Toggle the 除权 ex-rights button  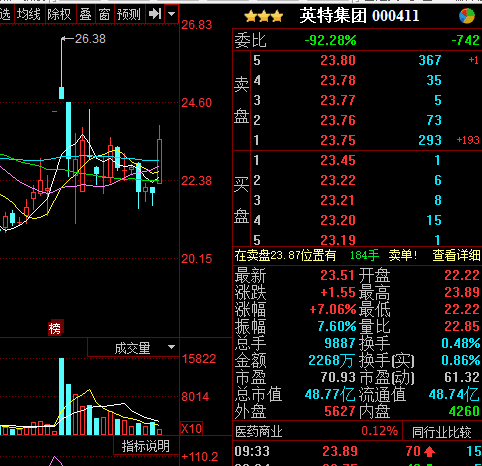point(59,14)
